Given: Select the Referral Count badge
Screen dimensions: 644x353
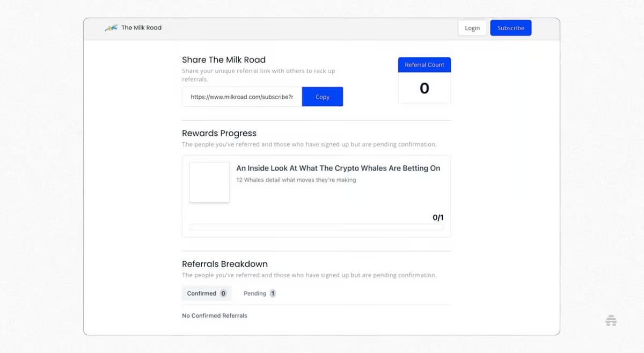Looking at the screenshot, I should [424, 64].
